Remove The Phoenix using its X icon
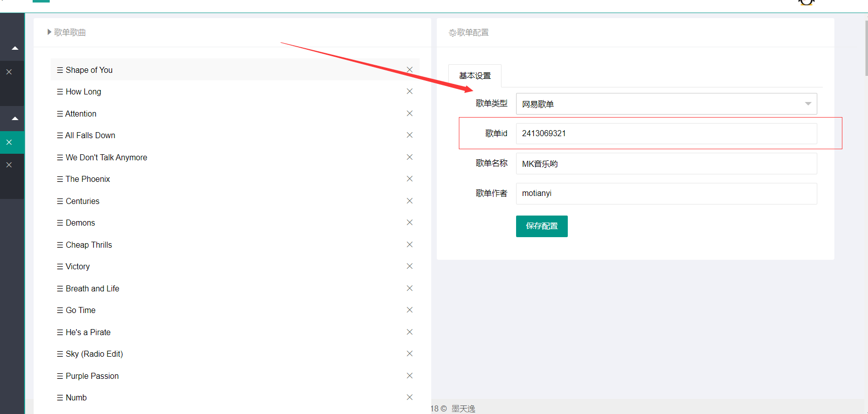 click(x=410, y=179)
